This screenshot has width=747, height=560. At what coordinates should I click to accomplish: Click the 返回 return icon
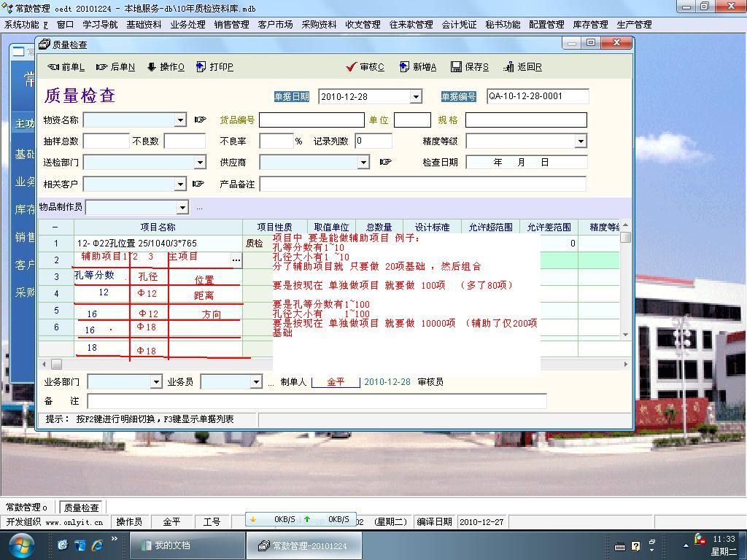(508, 67)
